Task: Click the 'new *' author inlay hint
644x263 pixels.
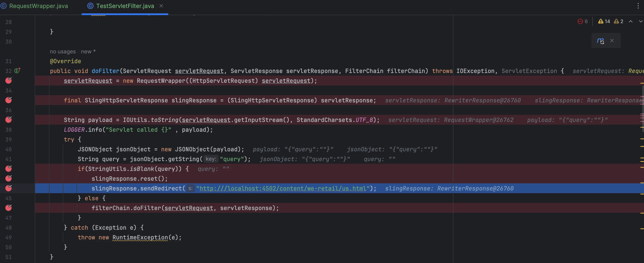Action: 88,51
